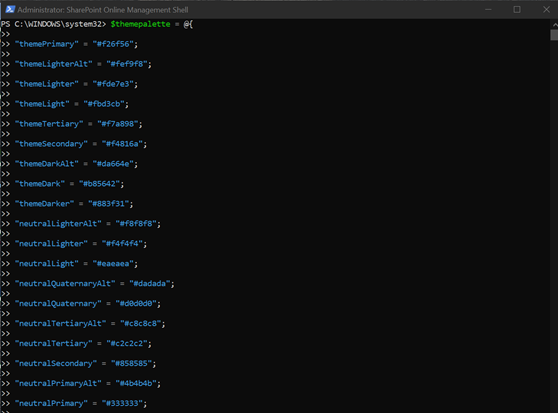Click the "#4b4b4b" value
Screen dimensions: 558x413
pos(136,383)
